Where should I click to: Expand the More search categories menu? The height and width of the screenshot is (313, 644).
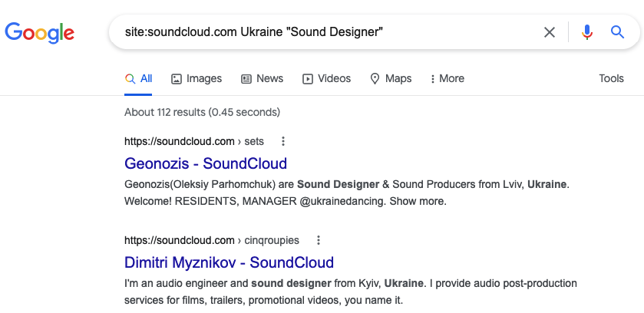pos(447,79)
